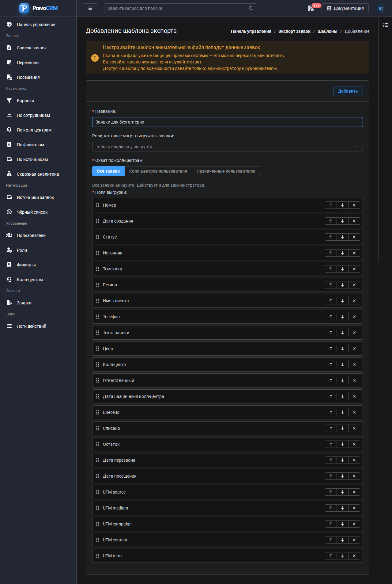The width and height of the screenshot is (392, 584).
Task: Remove the Дата создания field
Action: coord(354,221)
